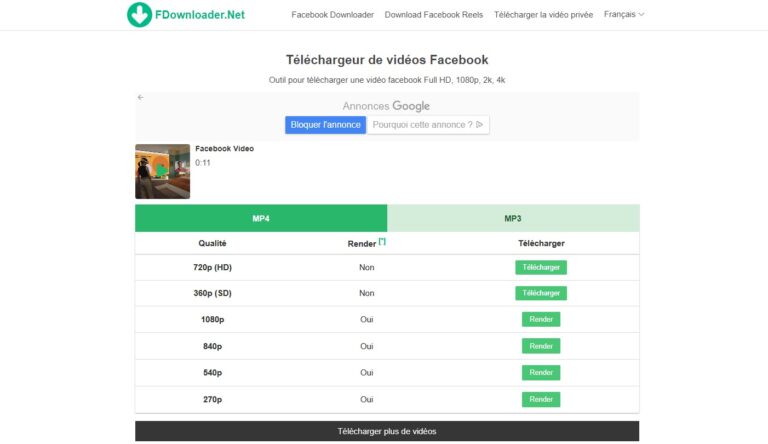The height and width of the screenshot is (444, 768).
Task: Open the Render footnote marker [*]
Action: tap(382, 242)
